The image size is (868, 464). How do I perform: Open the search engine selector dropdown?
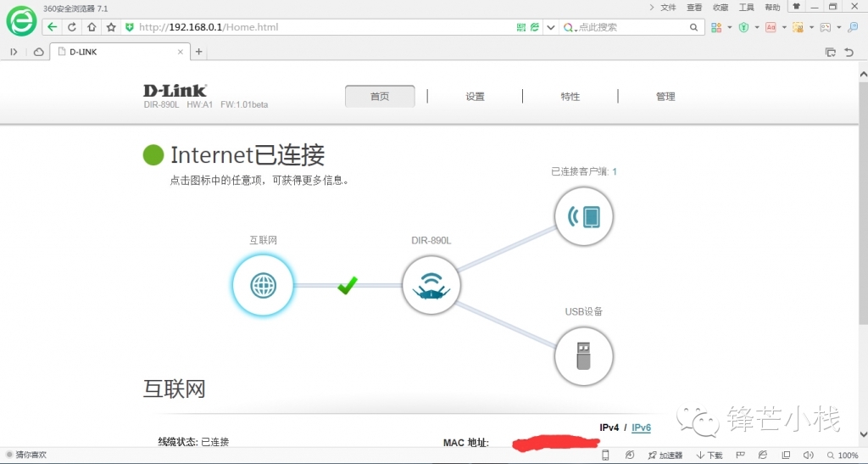(570, 27)
